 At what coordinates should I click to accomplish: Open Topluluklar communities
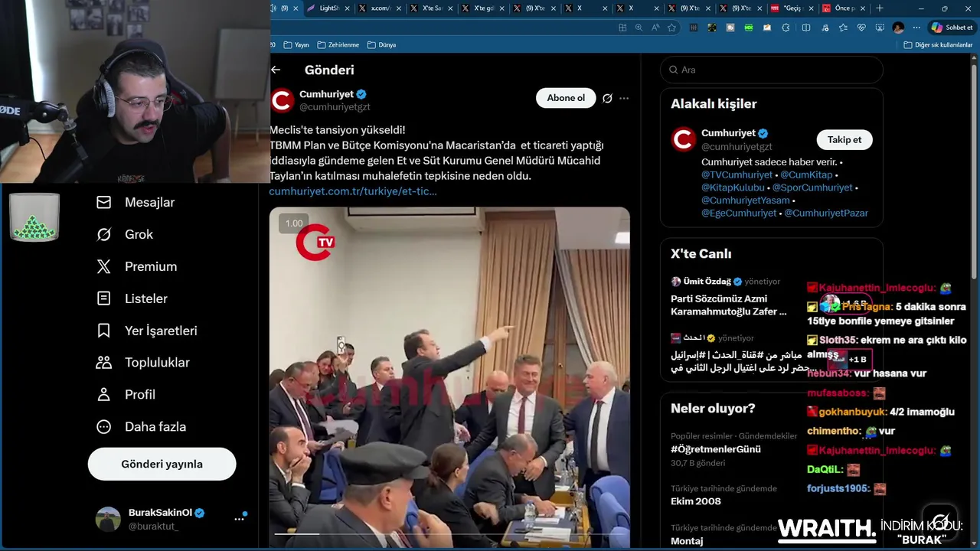[142, 363]
